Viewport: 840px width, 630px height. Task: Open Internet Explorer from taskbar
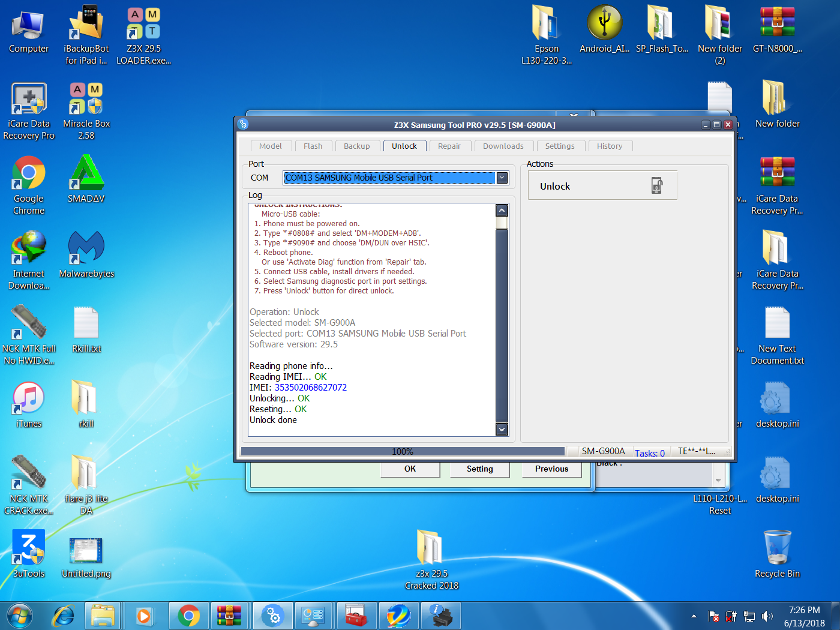[x=64, y=616]
